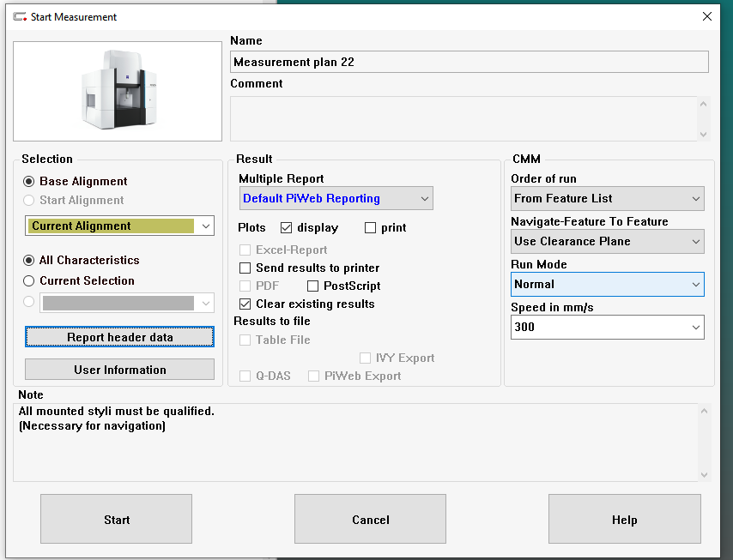Select the All Characteristics option

coord(30,261)
